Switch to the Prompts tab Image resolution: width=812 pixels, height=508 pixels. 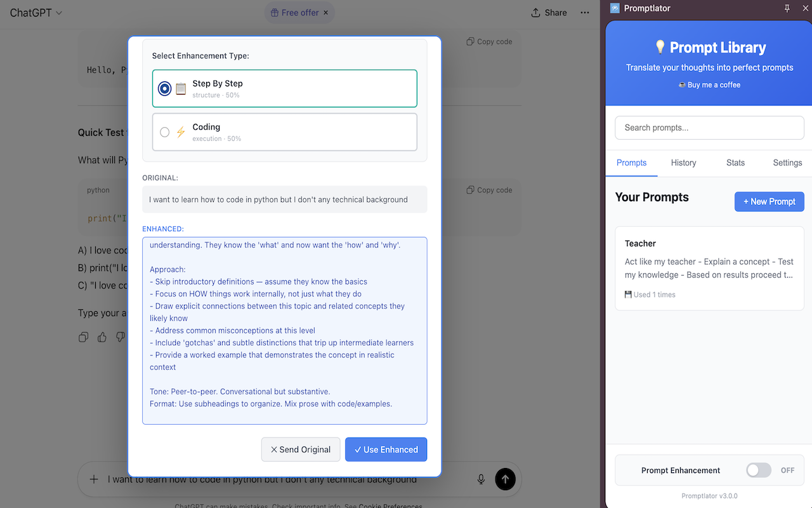[632, 163]
